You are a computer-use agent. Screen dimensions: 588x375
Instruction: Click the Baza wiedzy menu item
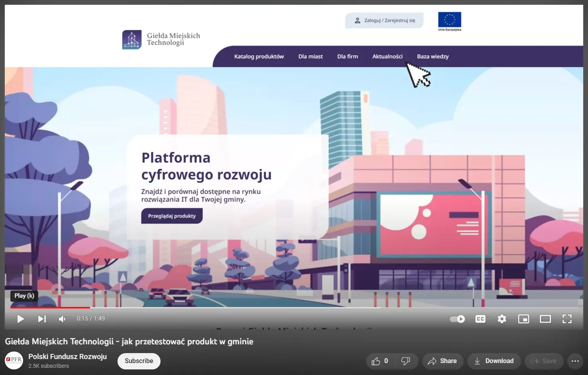(433, 57)
